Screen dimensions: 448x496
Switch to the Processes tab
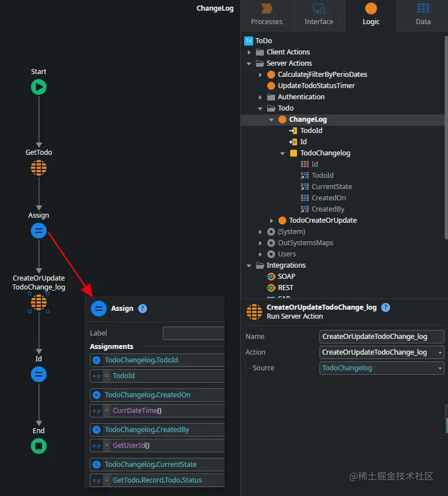click(267, 15)
